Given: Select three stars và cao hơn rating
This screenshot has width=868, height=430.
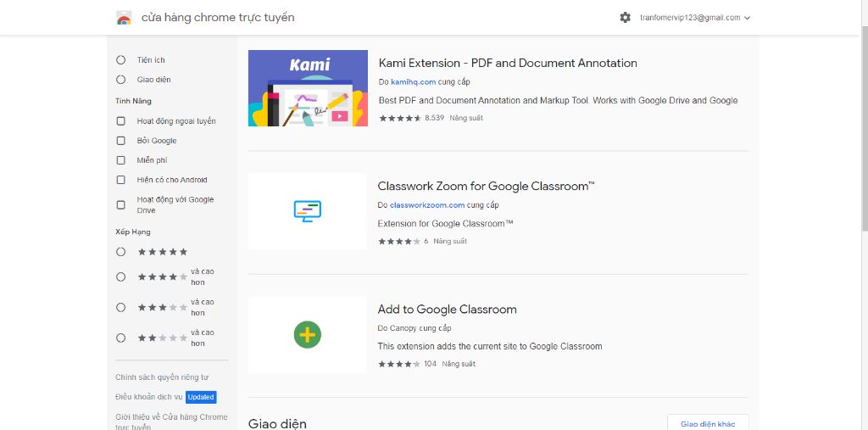Looking at the screenshot, I should click(120, 307).
